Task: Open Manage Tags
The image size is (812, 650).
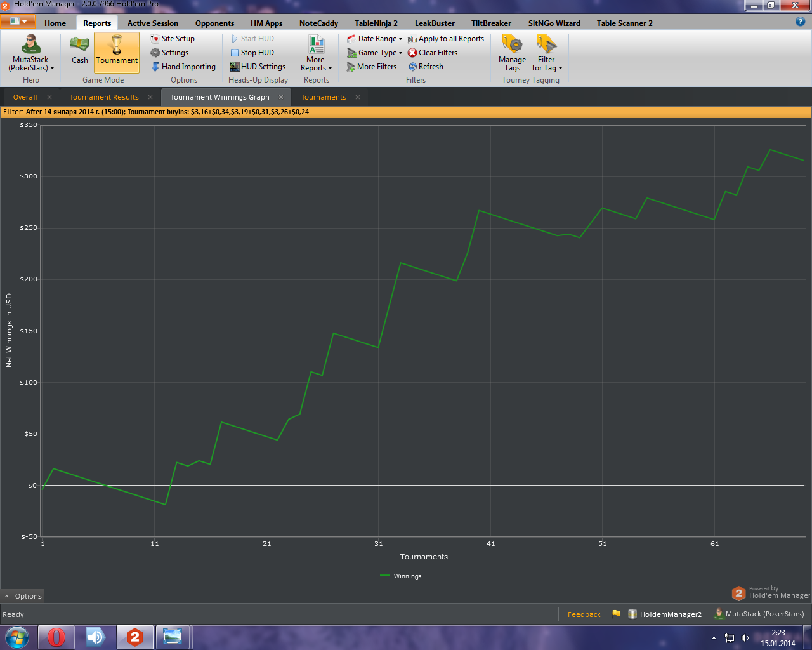Action: click(512, 53)
